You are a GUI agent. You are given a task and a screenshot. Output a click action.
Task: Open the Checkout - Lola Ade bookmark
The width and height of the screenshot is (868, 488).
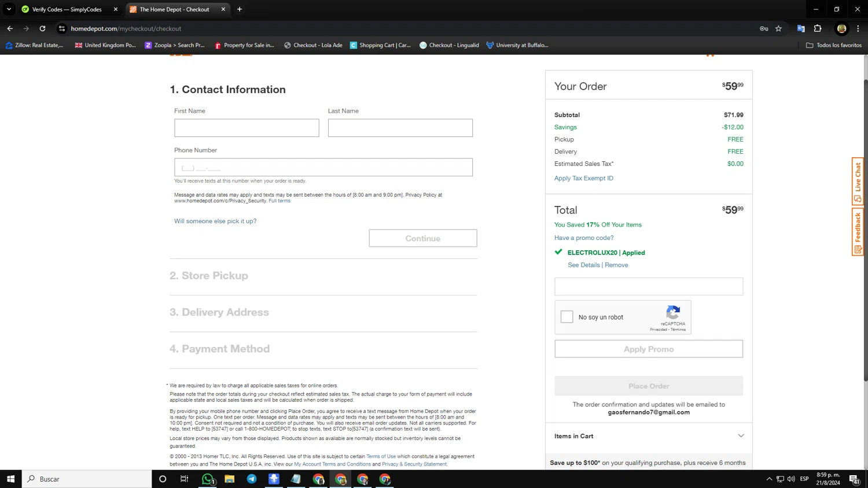pos(313,45)
